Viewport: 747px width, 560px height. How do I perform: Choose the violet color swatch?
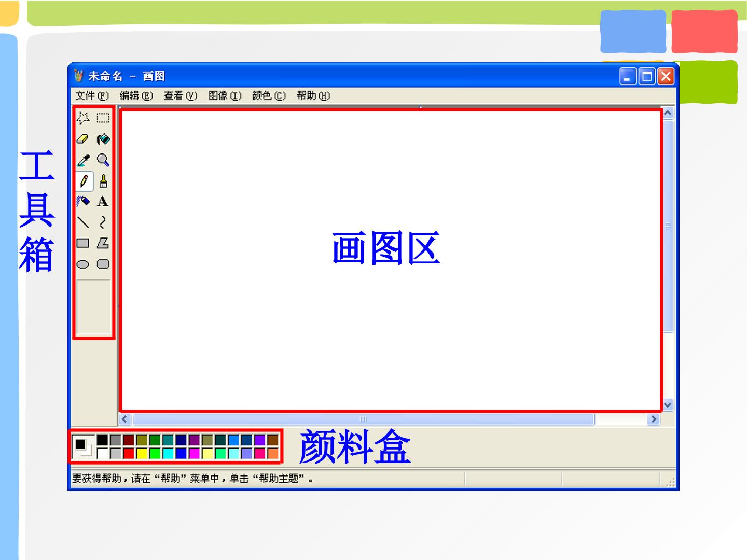(x=260, y=440)
